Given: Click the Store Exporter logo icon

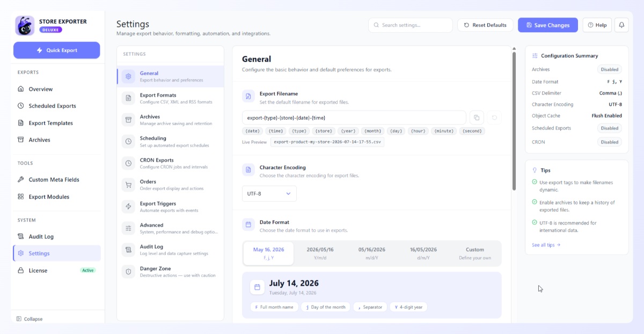Looking at the screenshot, I should coord(25,25).
